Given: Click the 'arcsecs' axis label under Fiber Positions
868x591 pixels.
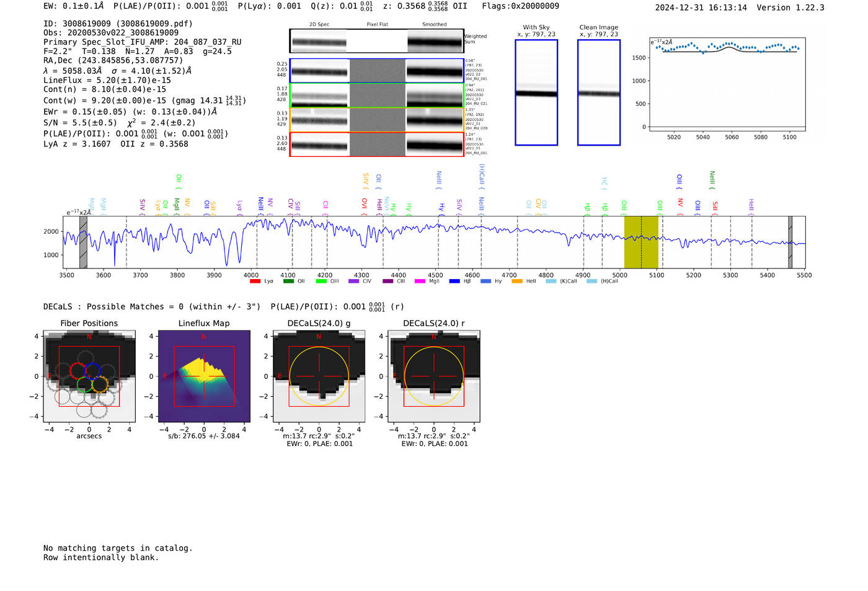Looking at the screenshot, I should (89, 436).
